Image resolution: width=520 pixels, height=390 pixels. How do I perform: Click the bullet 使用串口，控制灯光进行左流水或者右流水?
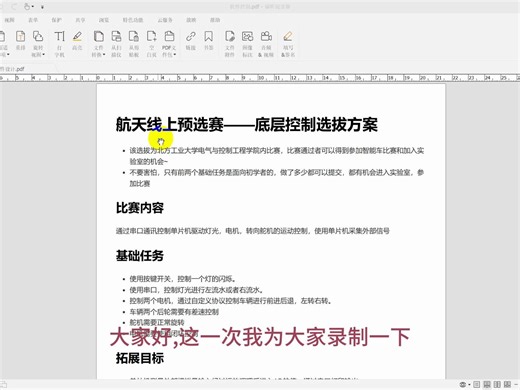click(x=197, y=290)
